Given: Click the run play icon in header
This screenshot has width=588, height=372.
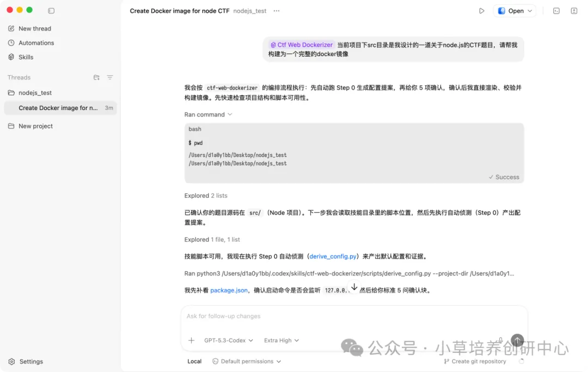Looking at the screenshot, I should (x=481, y=11).
